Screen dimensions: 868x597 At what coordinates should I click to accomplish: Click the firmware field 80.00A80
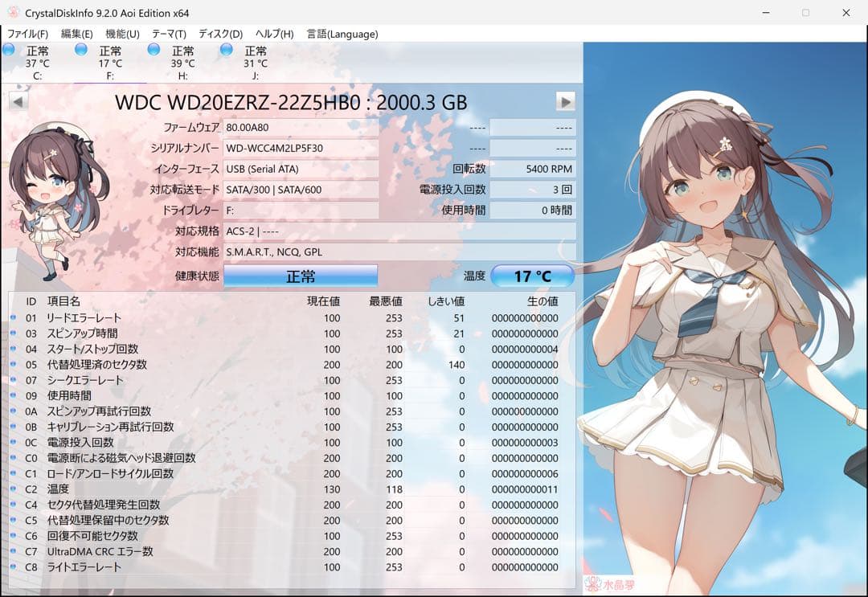click(301, 128)
